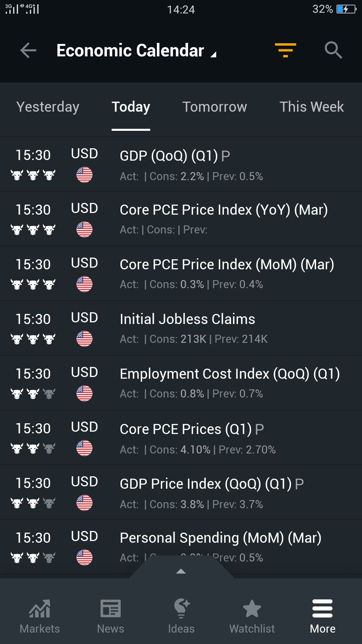Tap US flag on Employment Cost Index row
The width and height of the screenshot is (362, 644).
point(84,393)
